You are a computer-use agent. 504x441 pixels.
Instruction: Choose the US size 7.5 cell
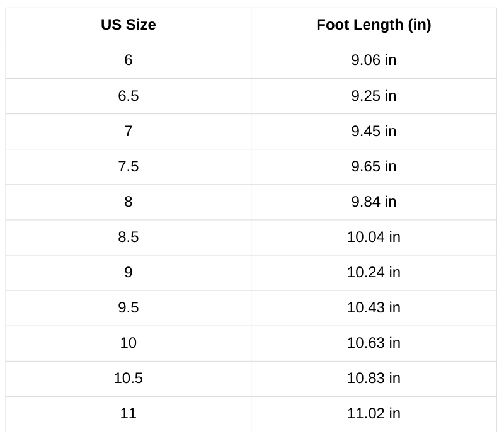click(129, 166)
